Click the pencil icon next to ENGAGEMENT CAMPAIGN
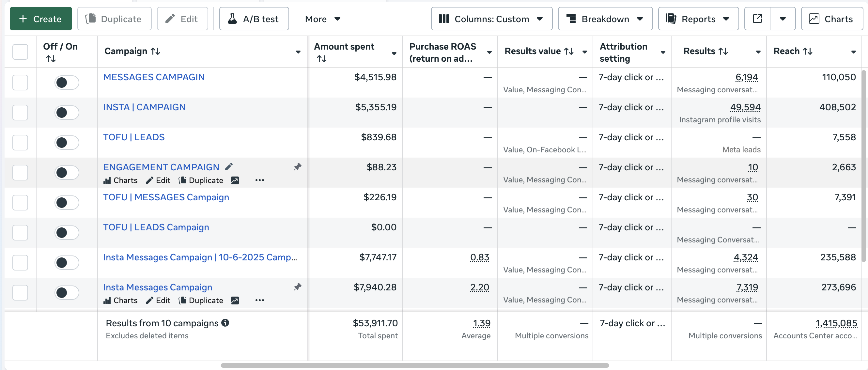Image resolution: width=868 pixels, height=370 pixels. [229, 167]
